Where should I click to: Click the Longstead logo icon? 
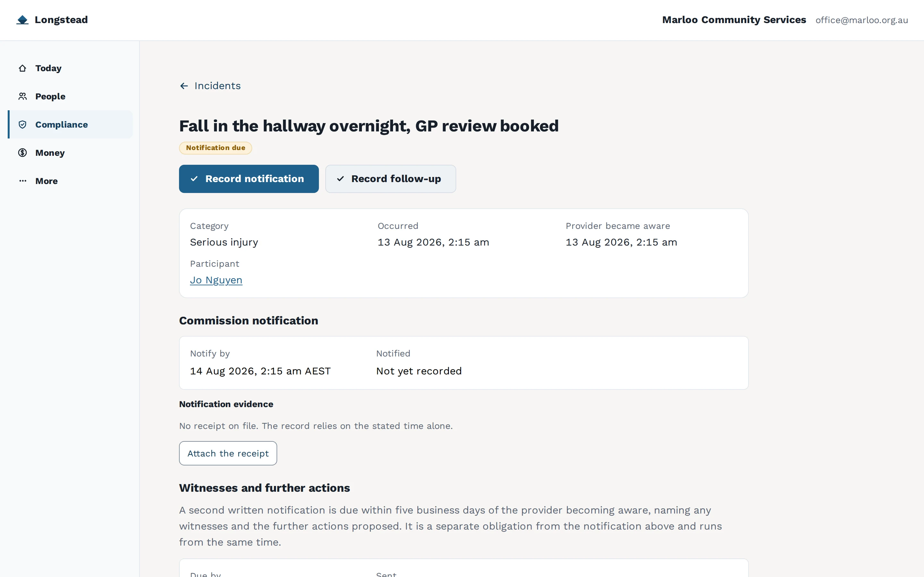coord(22,20)
